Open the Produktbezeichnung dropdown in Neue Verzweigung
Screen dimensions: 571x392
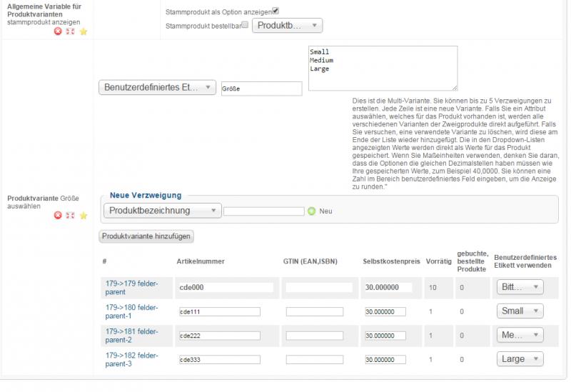click(163, 211)
